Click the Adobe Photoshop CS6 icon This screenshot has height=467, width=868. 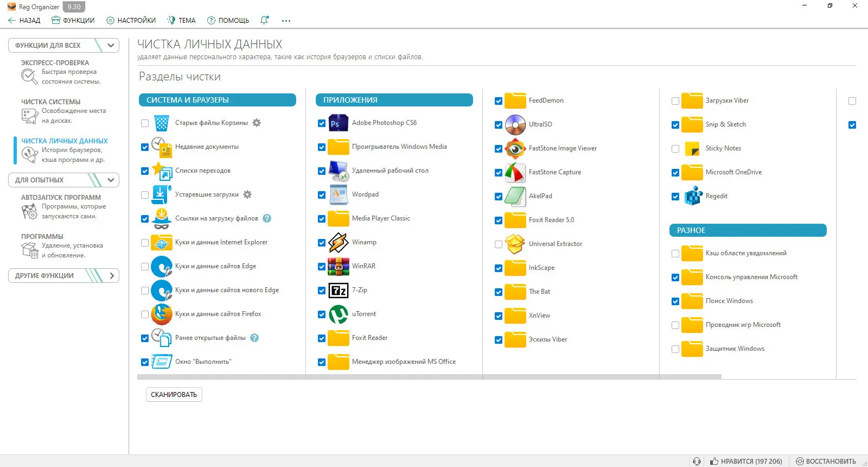tap(339, 123)
